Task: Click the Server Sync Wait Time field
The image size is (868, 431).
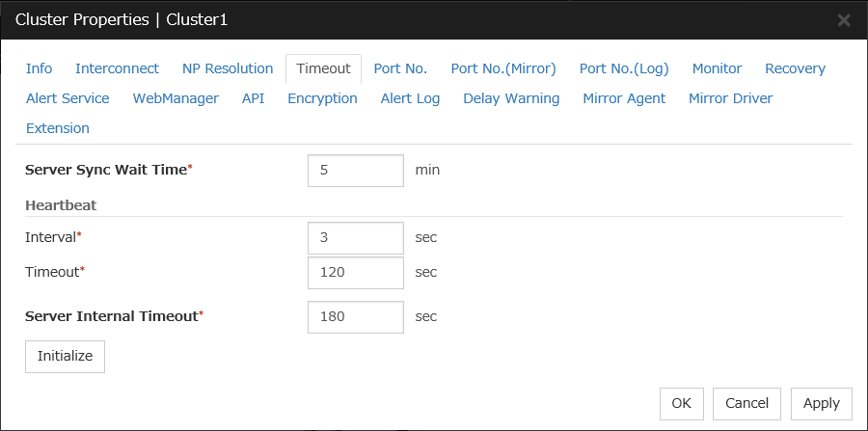Action: tap(355, 171)
